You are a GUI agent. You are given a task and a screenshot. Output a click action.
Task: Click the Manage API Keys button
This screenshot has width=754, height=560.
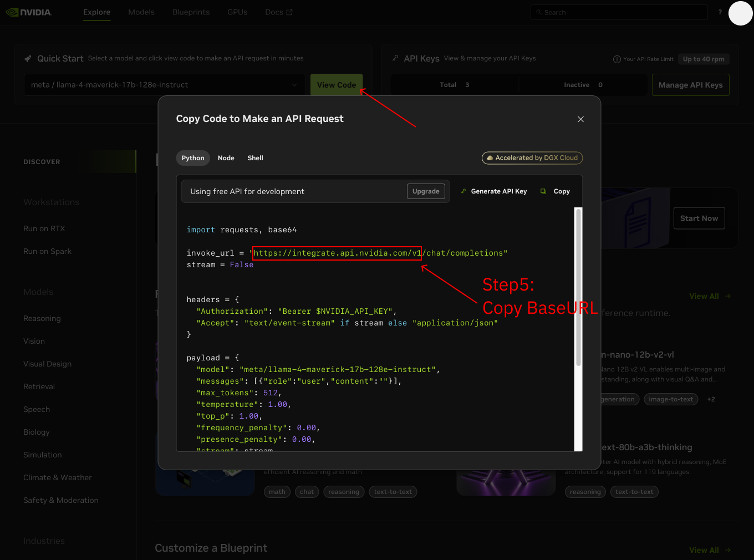pos(690,85)
